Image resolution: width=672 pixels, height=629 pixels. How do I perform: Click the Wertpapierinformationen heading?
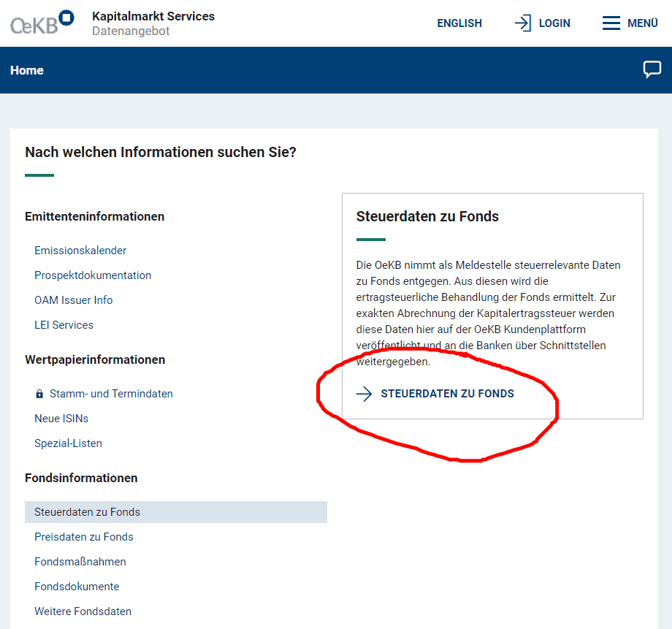click(95, 359)
